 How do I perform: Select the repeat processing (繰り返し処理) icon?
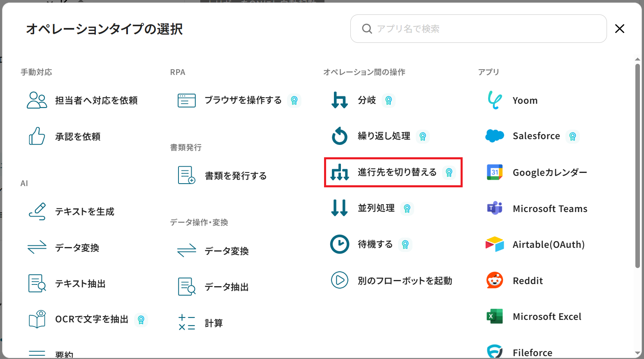click(339, 136)
